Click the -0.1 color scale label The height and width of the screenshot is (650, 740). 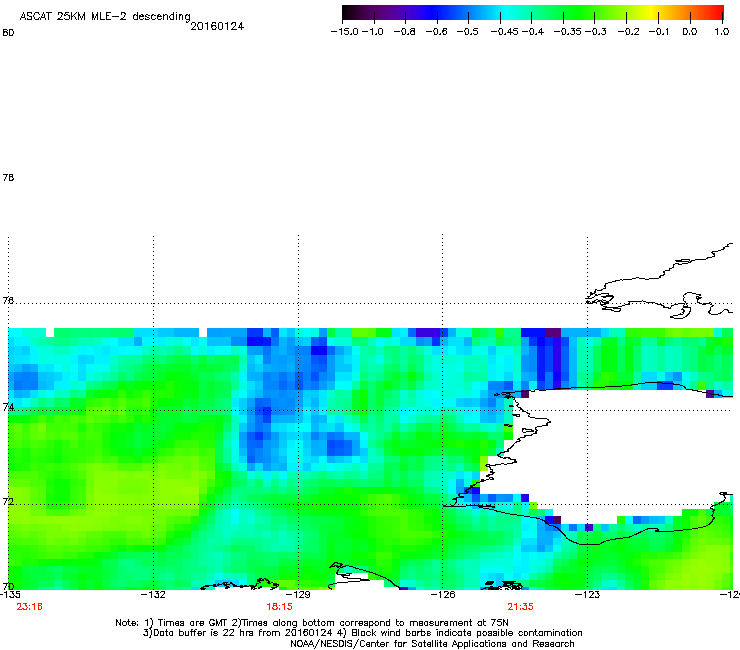(659, 32)
